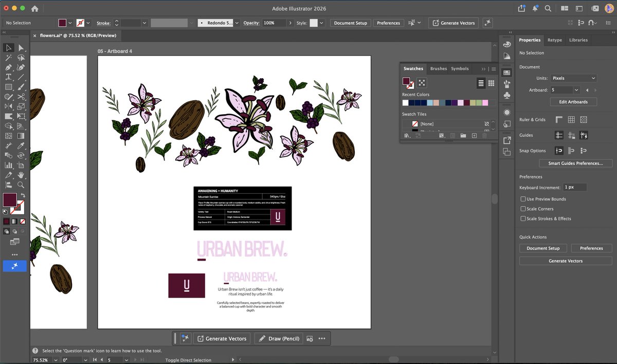Select the Pen tool
This screenshot has width=617, height=364.
coord(9,67)
